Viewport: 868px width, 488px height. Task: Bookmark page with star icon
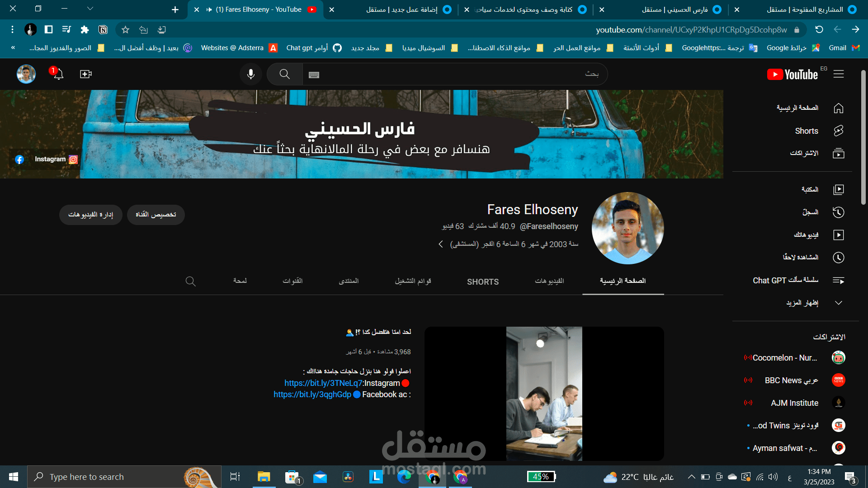point(126,30)
